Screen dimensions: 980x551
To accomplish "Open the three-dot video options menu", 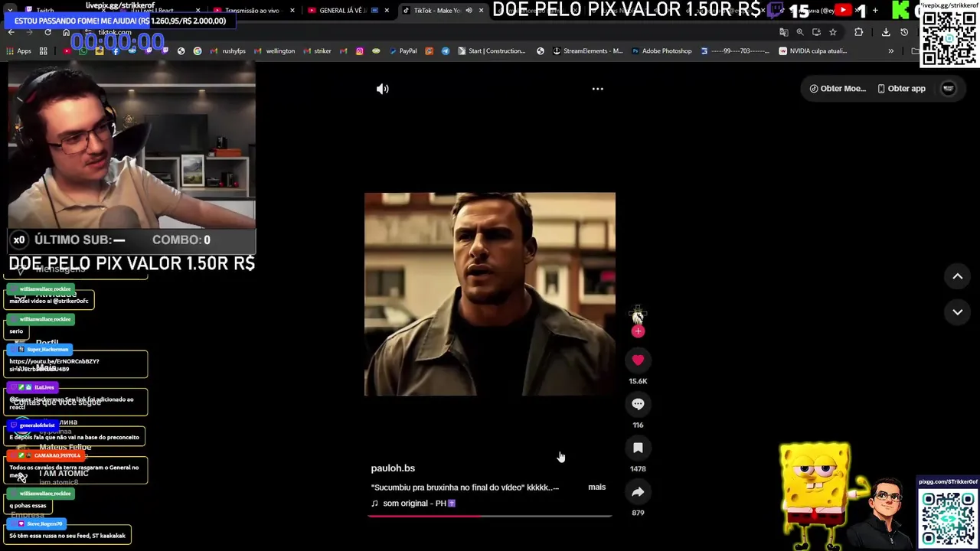I will pyautogui.click(x=598, y=89).
